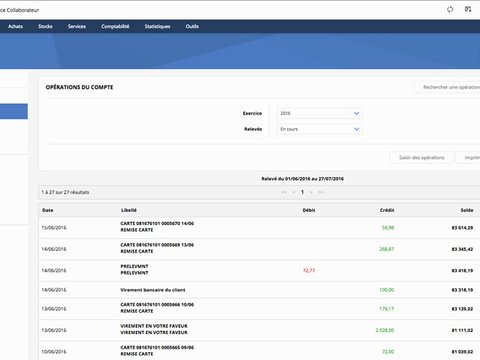480x360 pixels.
Task: Click the Libellé column header
Action: [129, 210]
